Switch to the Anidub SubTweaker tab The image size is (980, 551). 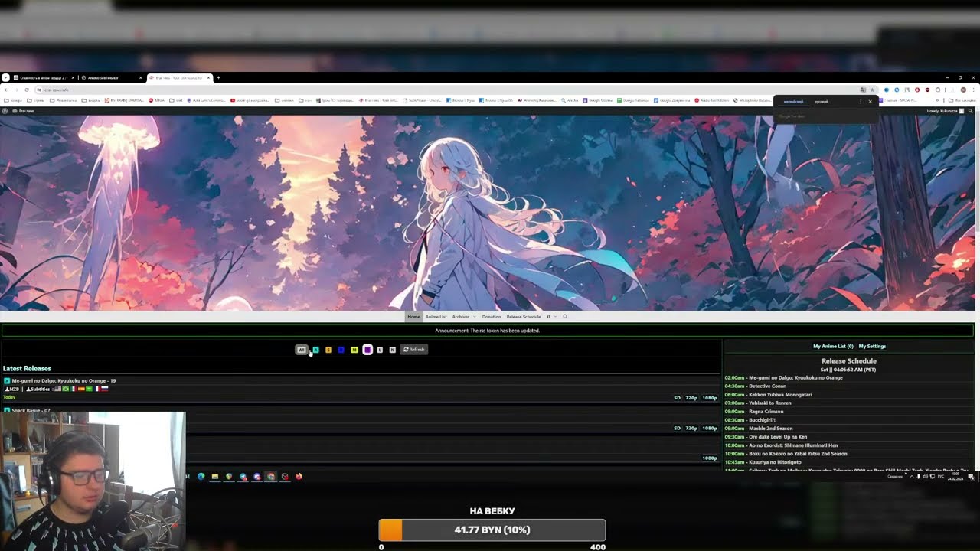pyautogui.click(x=111, y=77)
